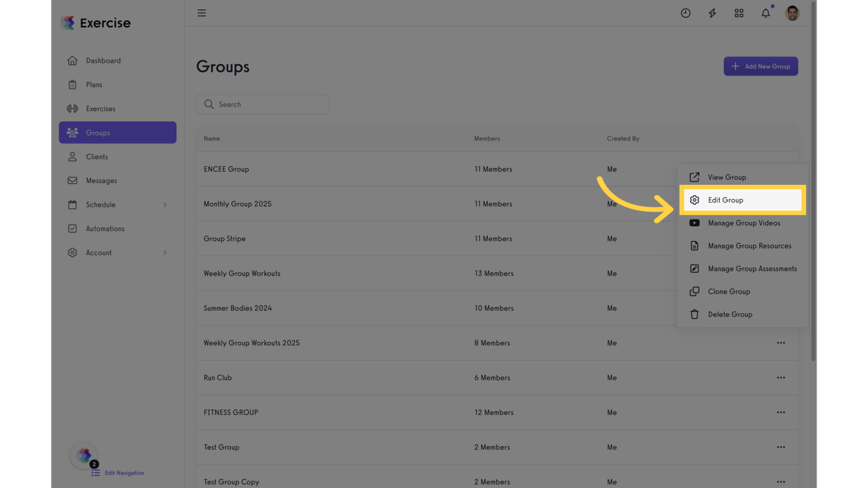The height and width of the screenshot is (488, 868).
Task: Open the profile avatar in top bar
Action: coord(792,13)
